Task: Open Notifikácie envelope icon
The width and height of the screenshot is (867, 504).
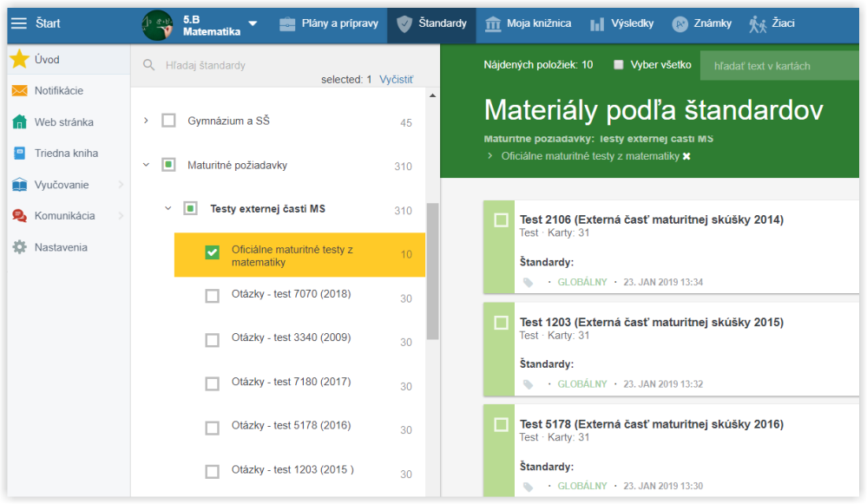Action: (19, 90)
